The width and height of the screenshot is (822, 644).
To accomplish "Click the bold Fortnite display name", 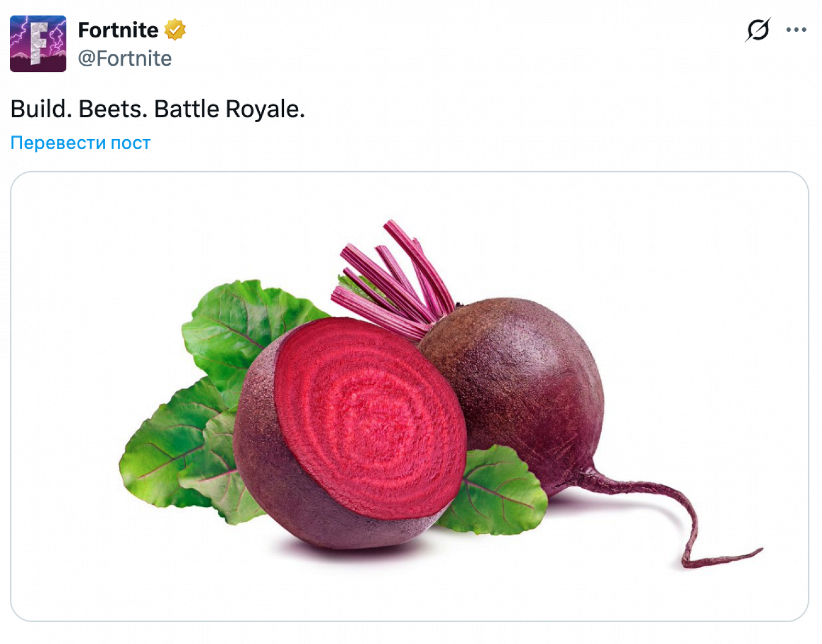I will click(118, 30).
